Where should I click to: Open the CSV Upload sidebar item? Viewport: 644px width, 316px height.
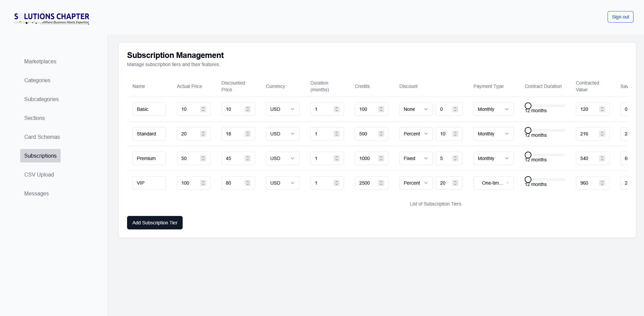[x=39, y=175]
